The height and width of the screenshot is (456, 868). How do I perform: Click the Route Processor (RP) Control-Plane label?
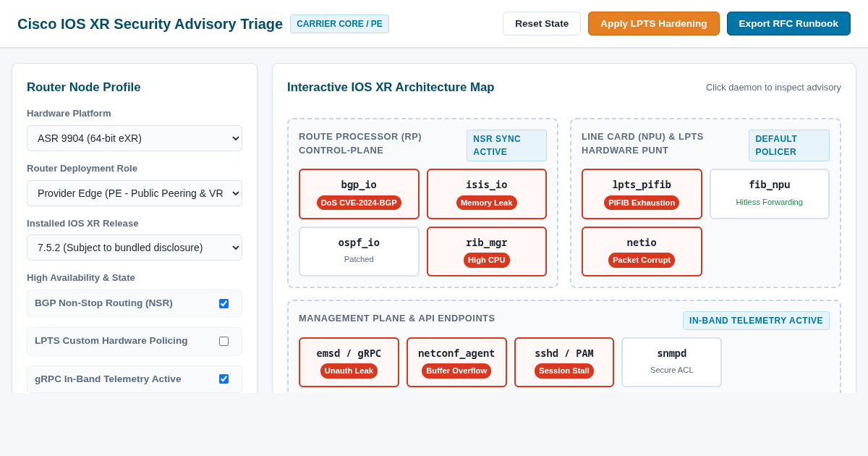click(360, 143)
